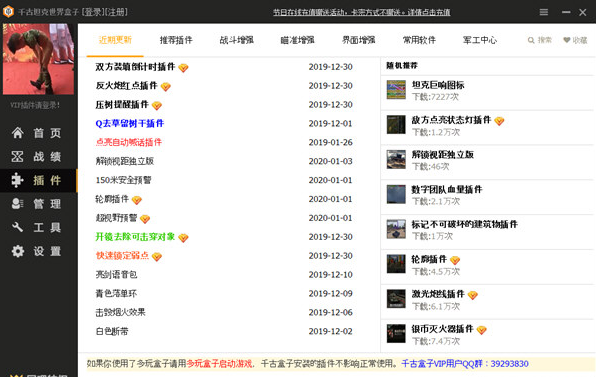Viewport: 596px width, 377px height.
Task: Click VIP diamond beside 敌方点亮状态灯插件
Action: (499, 121)
